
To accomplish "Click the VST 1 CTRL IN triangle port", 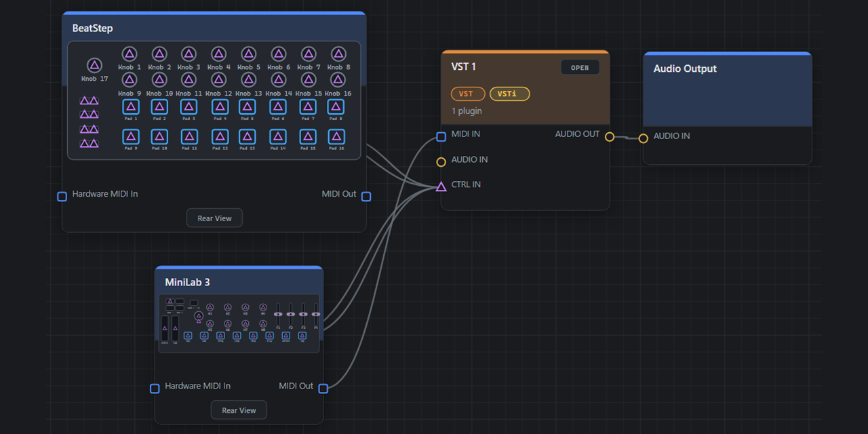I will [441, 186].
